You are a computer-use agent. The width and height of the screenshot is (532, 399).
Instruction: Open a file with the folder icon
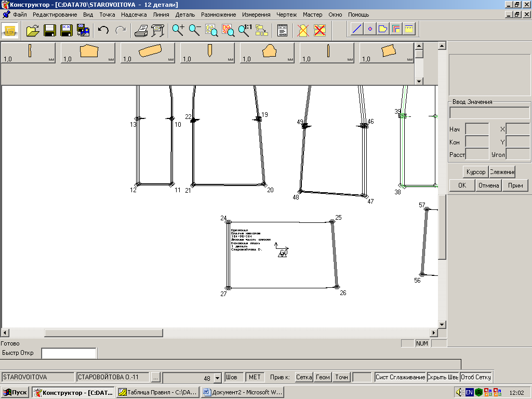coord(33,30)
